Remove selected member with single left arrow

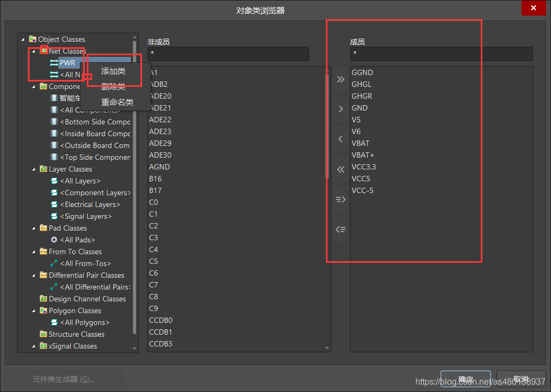pyautogui.click(x=340, y=139)
